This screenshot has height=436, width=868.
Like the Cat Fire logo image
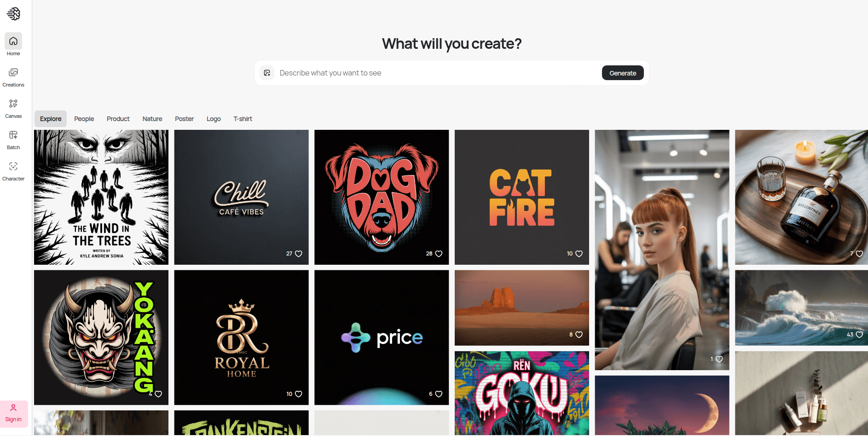(x=579, y=254)
